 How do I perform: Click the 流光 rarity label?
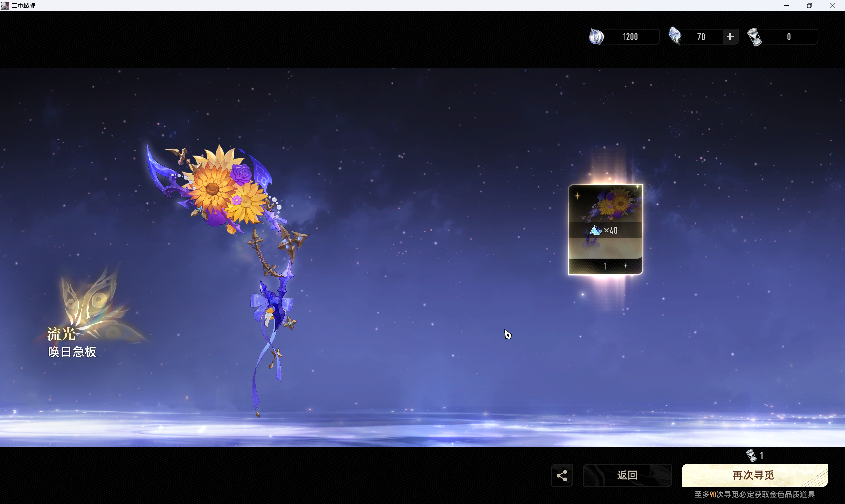[x=61, y=334]
